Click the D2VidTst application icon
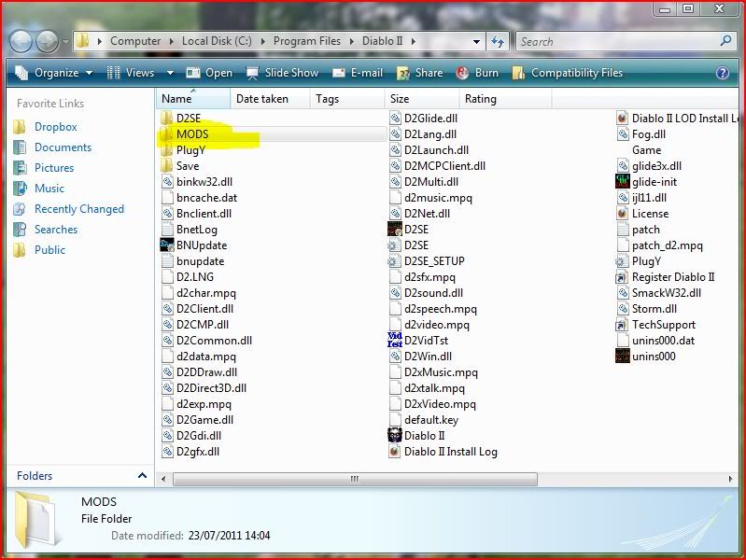 pos(395,340)
